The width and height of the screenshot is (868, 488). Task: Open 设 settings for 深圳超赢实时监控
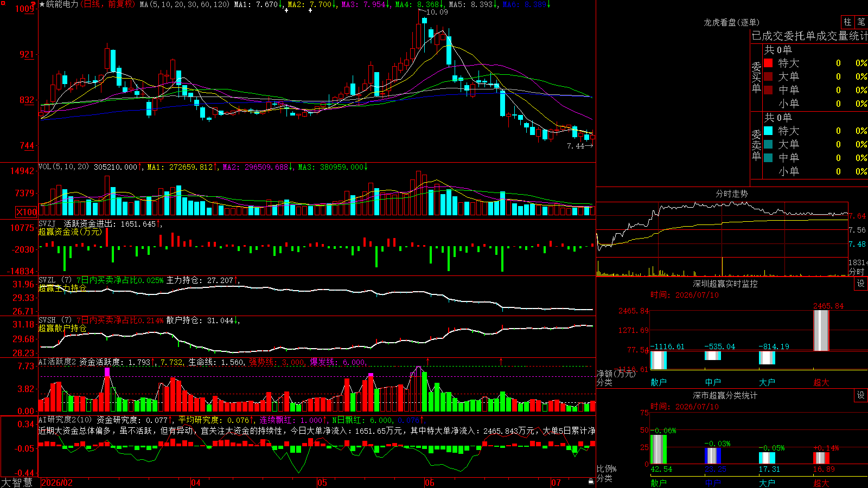(x=861, y=284)
